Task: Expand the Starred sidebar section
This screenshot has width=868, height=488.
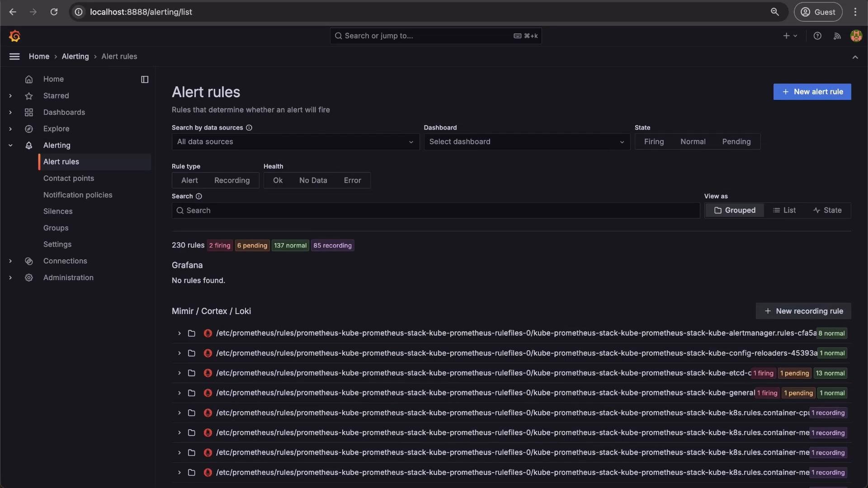Action: pyautogui.click(x=10, y=96)
